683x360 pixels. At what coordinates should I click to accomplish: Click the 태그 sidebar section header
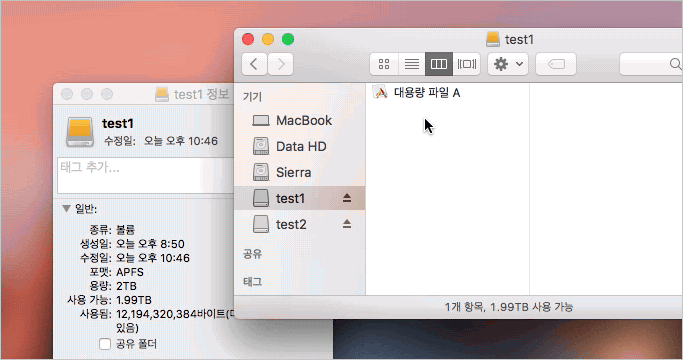coord(253,282)
